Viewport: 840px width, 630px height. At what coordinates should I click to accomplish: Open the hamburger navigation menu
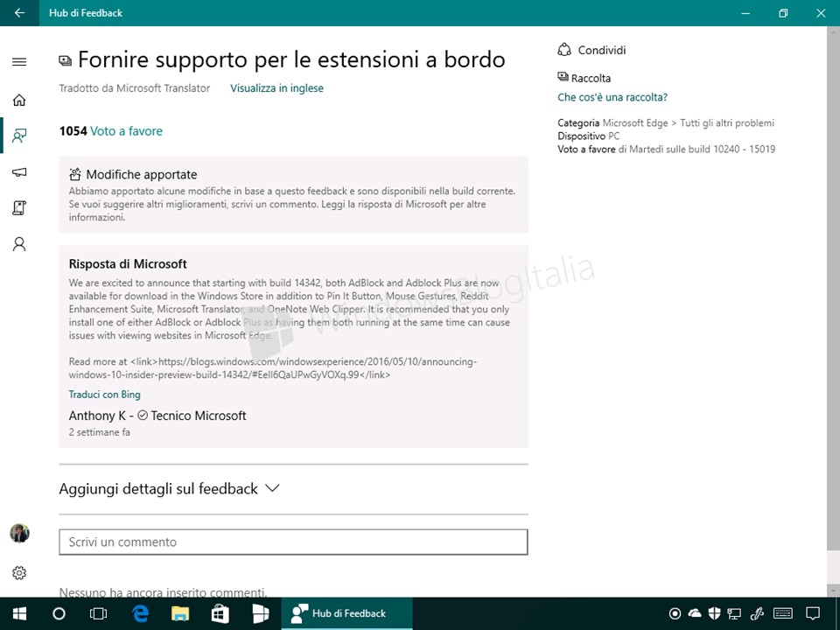(19, 61)
